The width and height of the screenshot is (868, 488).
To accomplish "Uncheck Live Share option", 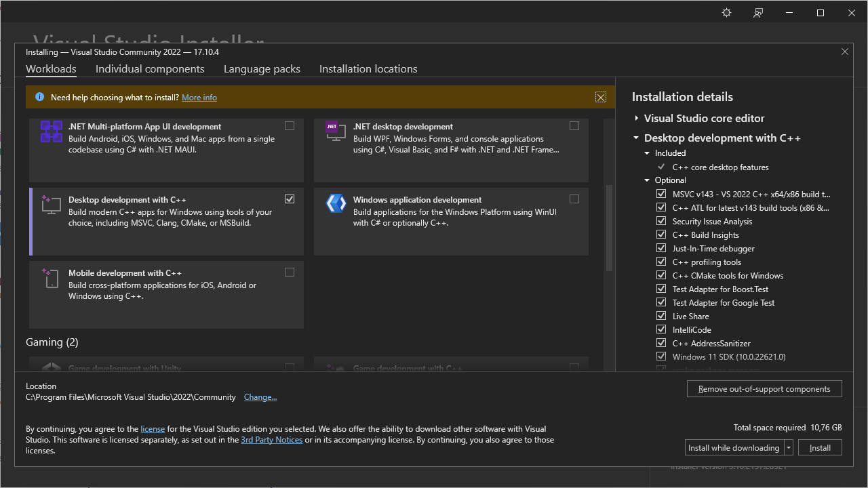I will 661,316.
